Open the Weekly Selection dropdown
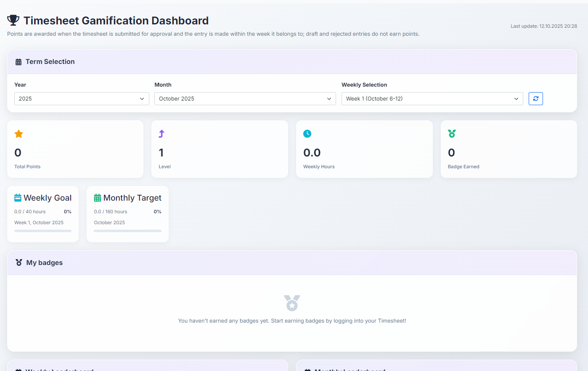 point(432,98)
